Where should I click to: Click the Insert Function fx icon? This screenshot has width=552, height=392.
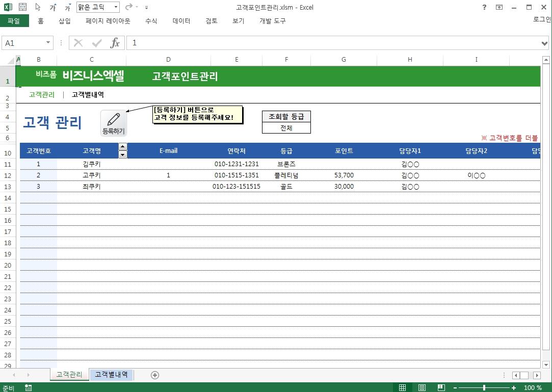tap(115, 43)
